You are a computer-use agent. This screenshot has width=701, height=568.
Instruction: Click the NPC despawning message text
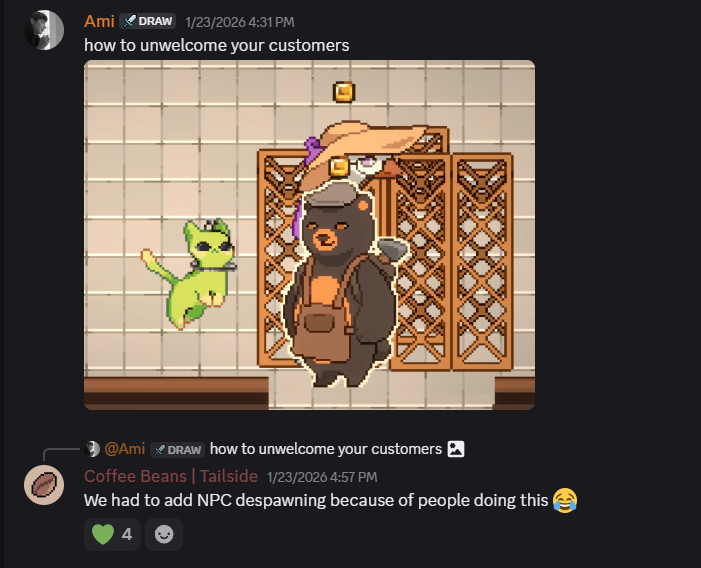coord(316,501)
